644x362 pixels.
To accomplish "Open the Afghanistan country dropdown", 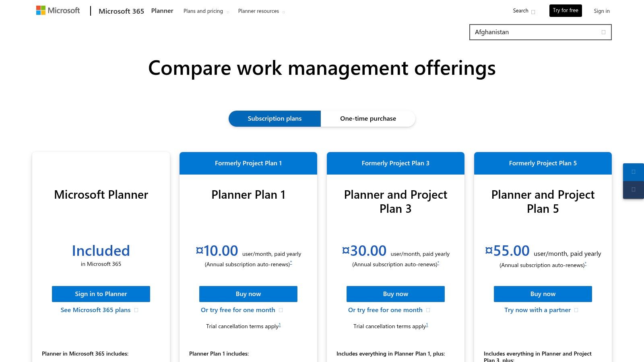I will click(540, 32).
